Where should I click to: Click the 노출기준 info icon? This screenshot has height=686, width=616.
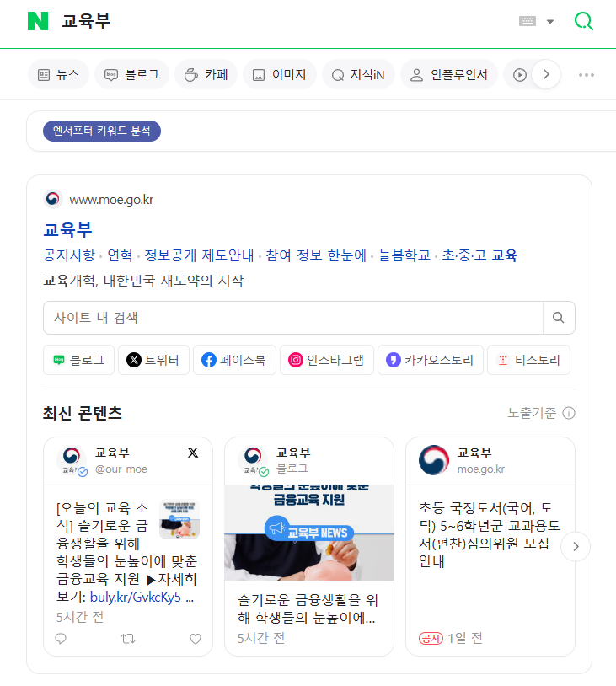[x=568, y=413]
